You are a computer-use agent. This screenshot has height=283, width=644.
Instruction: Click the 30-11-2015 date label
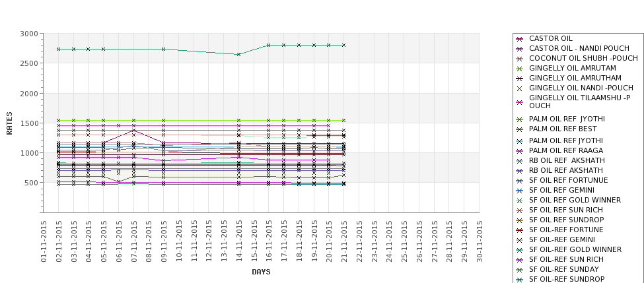[x=479, y=241]
